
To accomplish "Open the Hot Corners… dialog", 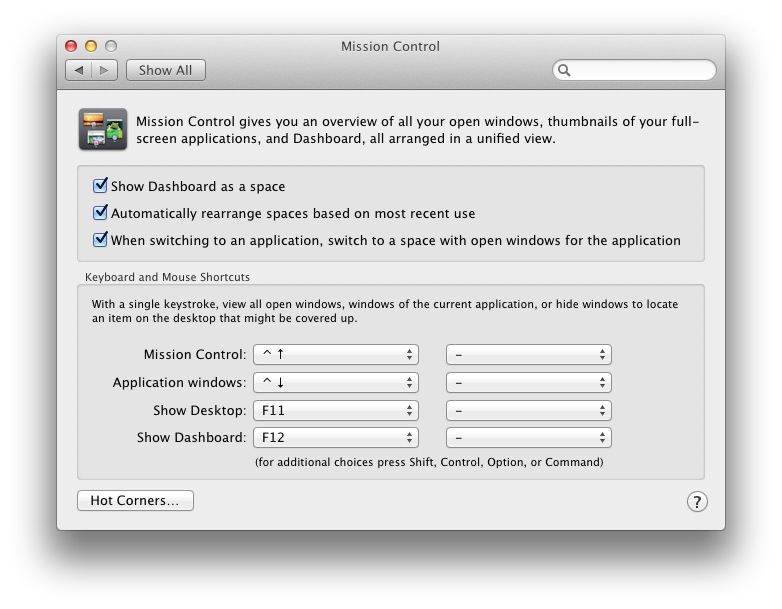I will coord(135,501).
